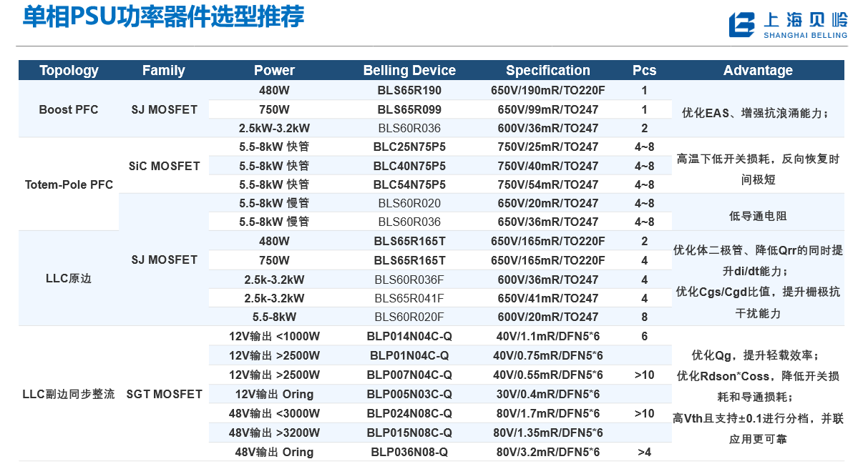Image resolution: width=868 pixels, height=469 pixels.
Task: Click advantage text 低导通电阻
Action: [758, 215]
